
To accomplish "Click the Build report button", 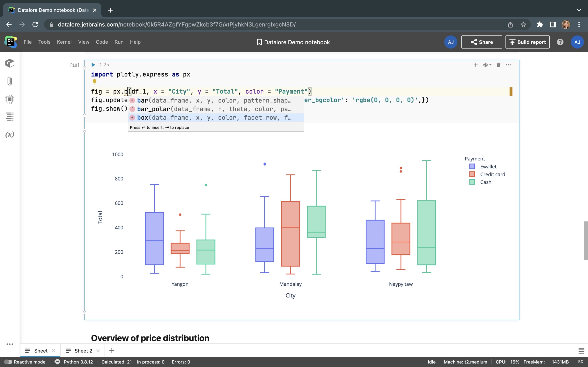I will [x=527, y=42].
